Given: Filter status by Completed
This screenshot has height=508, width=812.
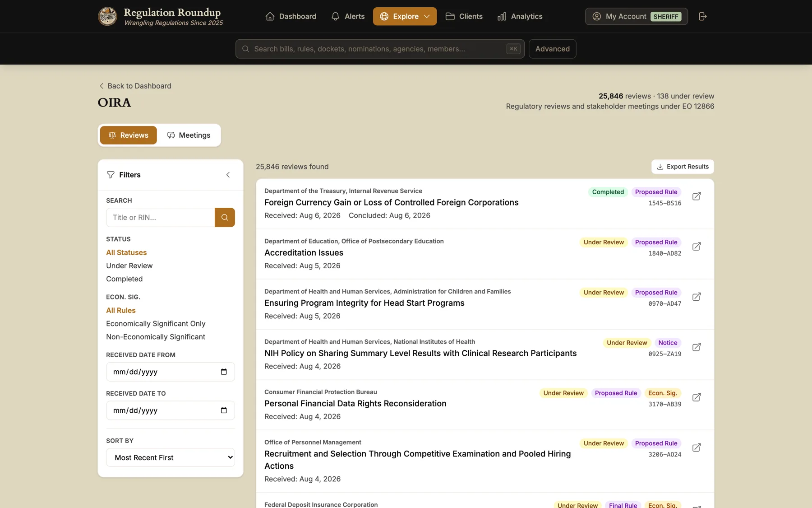Looking at the screenshot, I should pyautogui.click(x=125, y=279).
